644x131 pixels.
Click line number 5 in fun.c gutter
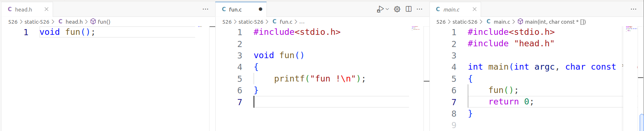[x=240, y=79]
